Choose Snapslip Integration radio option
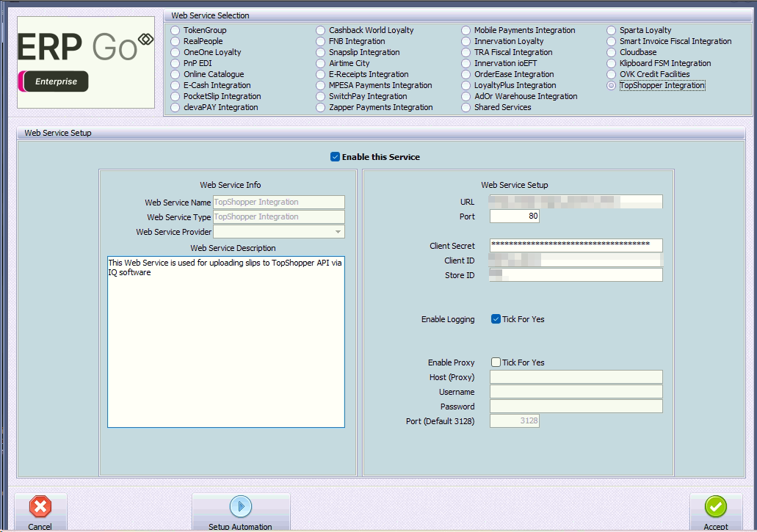Image resolution: width=757 pixels, height=532 pixels. coord(322,53)
